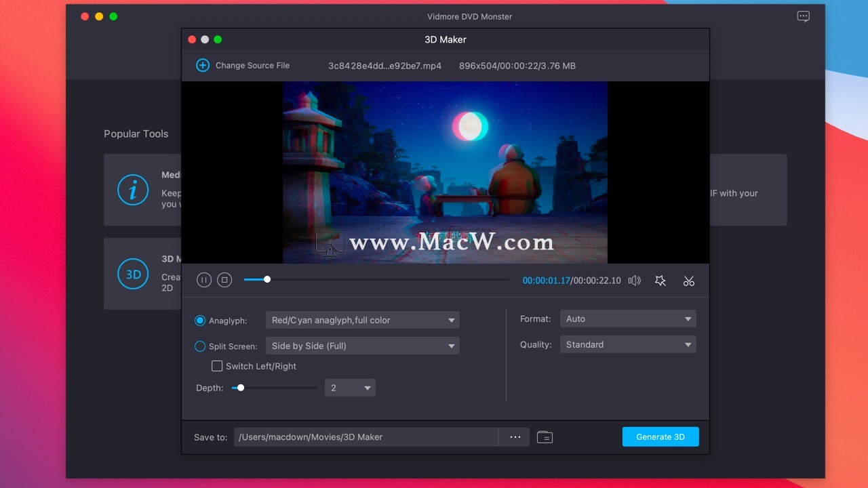Click the Save to path field
The height and width of the screenshot is (488, 868).
click(366, 437)
